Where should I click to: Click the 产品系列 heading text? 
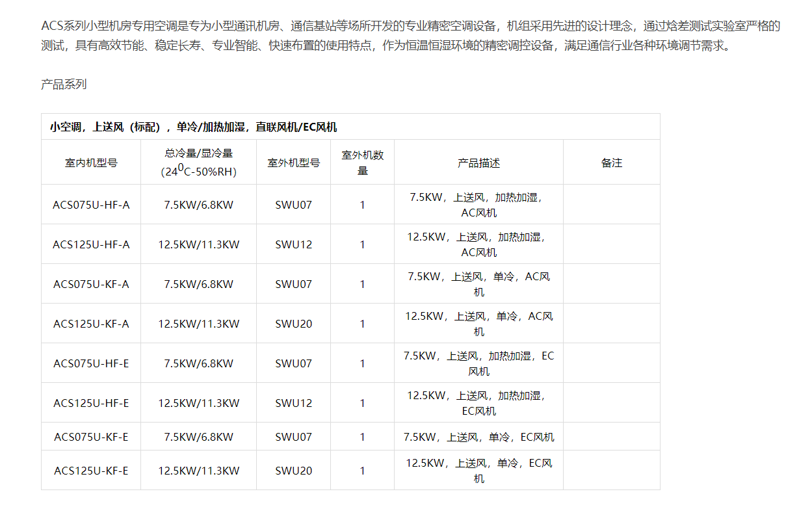click(x=64, y=85)
